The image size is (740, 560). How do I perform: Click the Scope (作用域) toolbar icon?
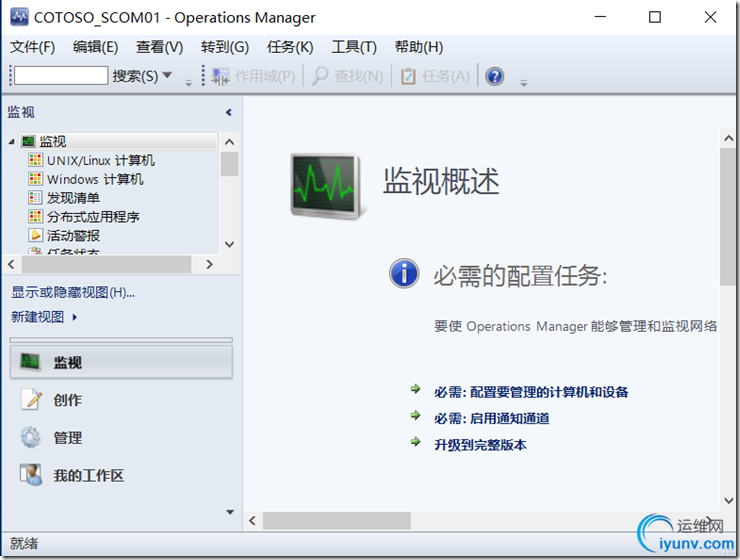[x=220, y=76]
